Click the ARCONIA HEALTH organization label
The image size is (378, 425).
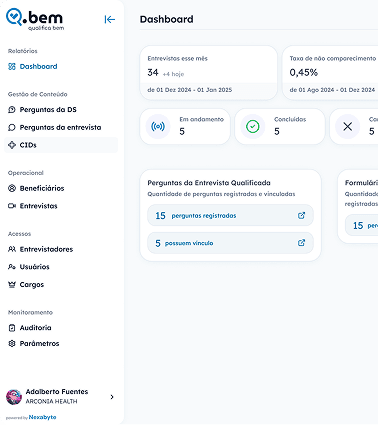click(52, 401)
